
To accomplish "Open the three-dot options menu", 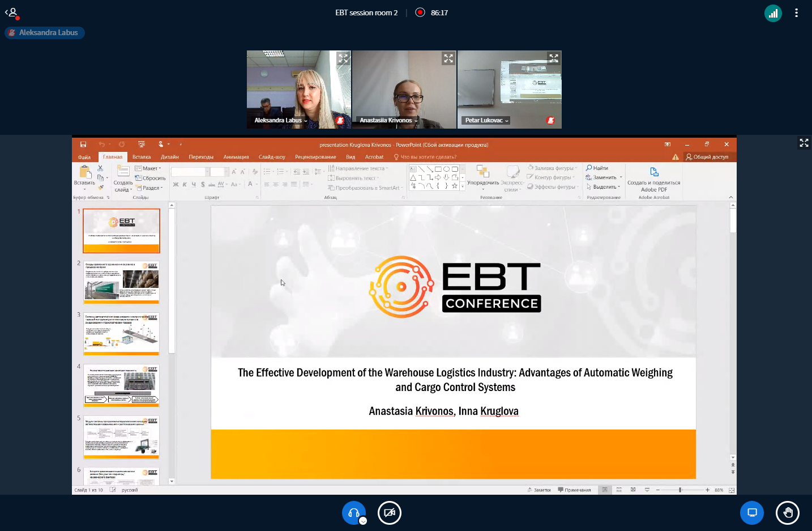I will pyautogui.click(x=796, y=13).
